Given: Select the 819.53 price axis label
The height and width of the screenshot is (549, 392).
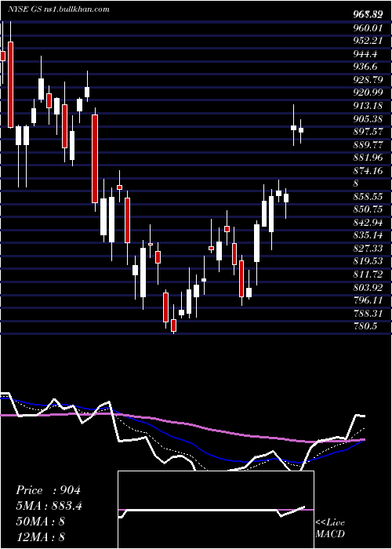Looking at the screenshot, I should [368, 261].
